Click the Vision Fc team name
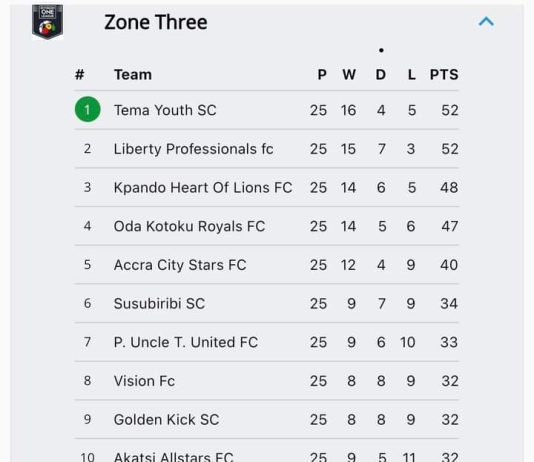The width and height of the screenshot is (534, 462). click(x=144, y=381)
